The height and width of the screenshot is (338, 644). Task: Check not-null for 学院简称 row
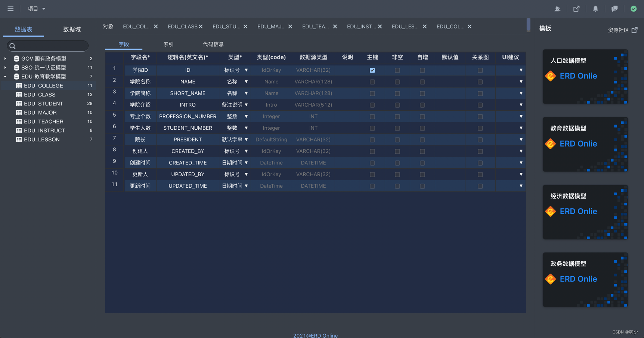click(x=397, y=93)
